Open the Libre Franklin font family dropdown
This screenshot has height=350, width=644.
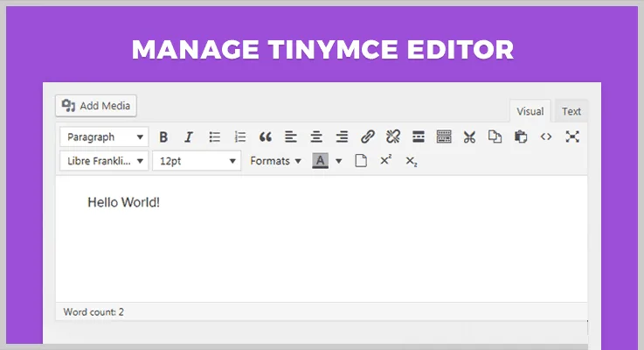pyautogui.click(x=104, y=161)
